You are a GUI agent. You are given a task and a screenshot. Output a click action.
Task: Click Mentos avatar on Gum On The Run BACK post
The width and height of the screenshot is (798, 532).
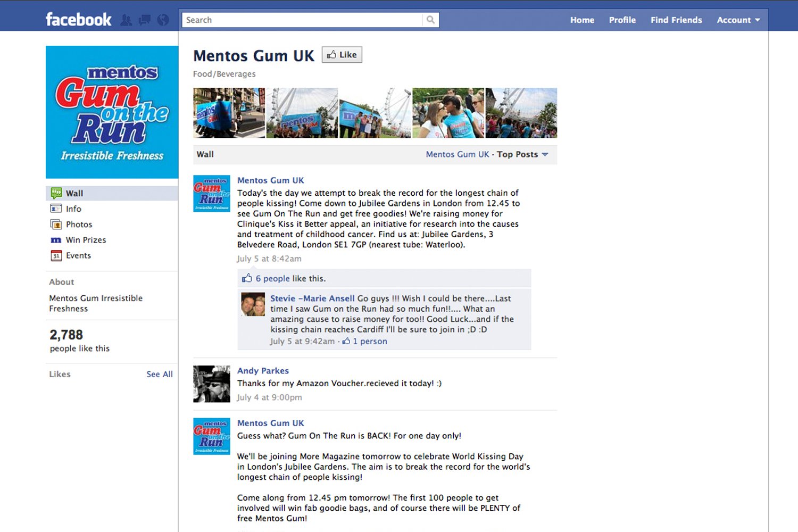click(212, 436)
